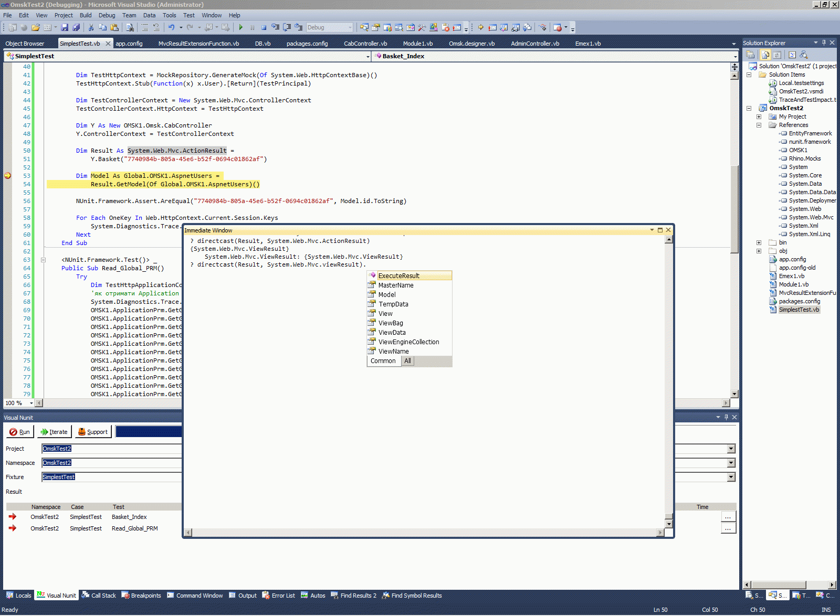840x616 pixels.
Task: Click the Copy toolbar icon
Action: [102, 27]
